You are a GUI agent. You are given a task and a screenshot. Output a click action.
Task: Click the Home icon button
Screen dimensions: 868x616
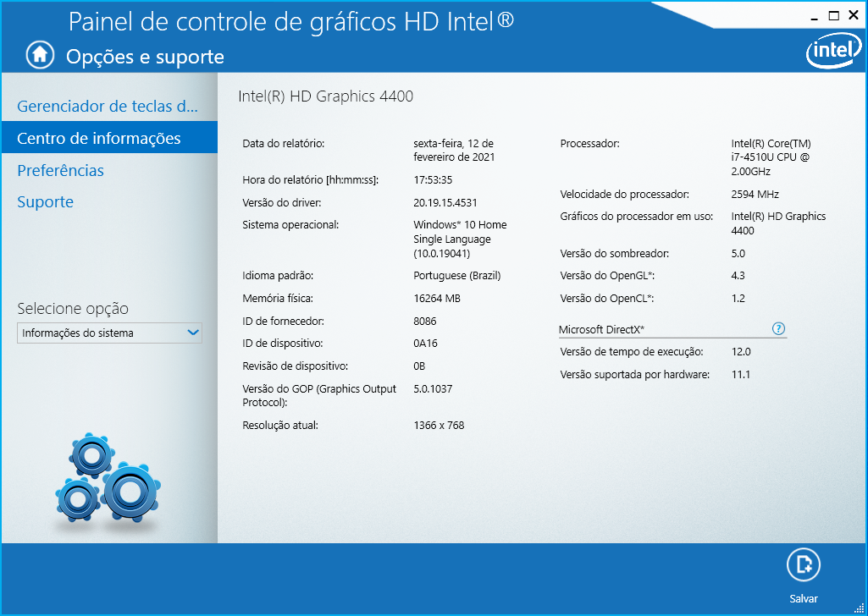pos(40,55)
